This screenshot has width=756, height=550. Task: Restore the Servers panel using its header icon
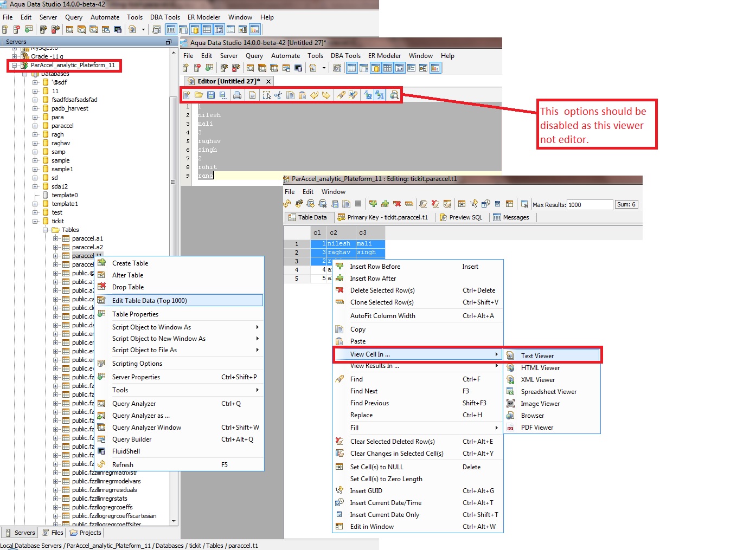pyautogui.click(x=168, y=42)
